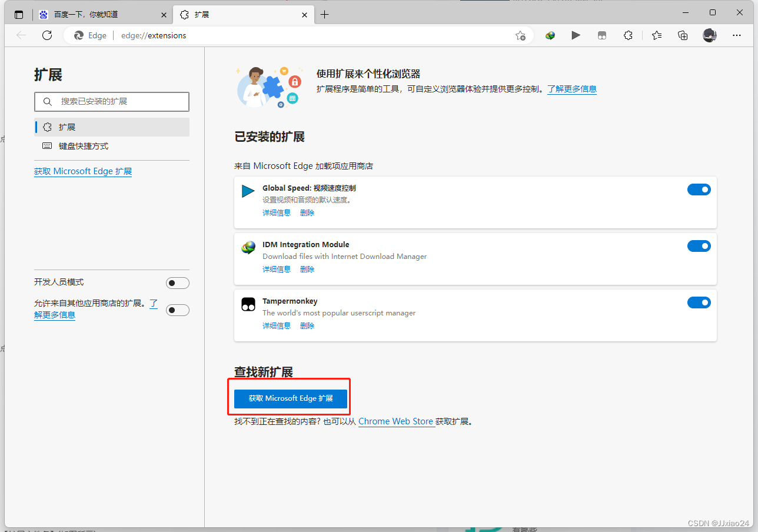Image resolution: width=758 pixels, height=532 pixels.
Task: Open a new tab with plus button
Action: click(324, 15)
